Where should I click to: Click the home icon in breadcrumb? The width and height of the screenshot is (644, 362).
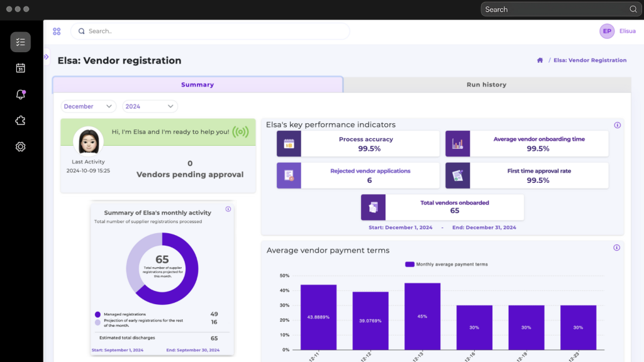coord(540,60)
